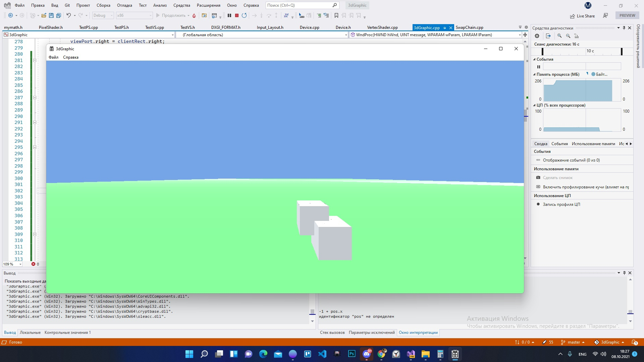644x362 pixels.
Task: Zoom in on the diagnostics timeline
Action: [559, 36]
